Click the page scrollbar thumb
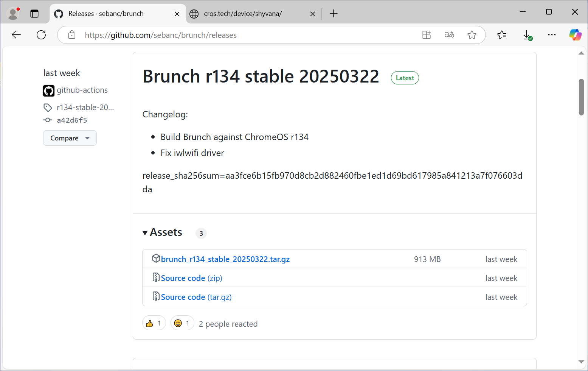The image size is (588, 371). pos(582,97)
